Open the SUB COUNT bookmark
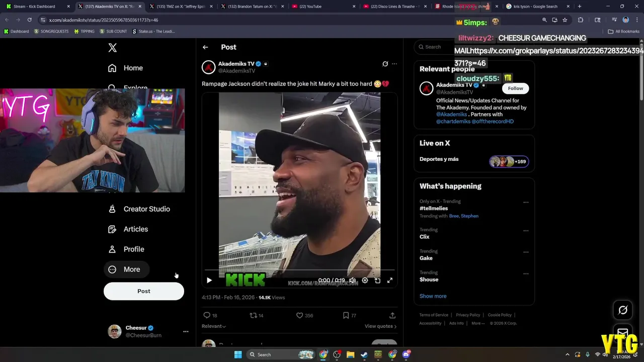This screenshot has width=644, height=362. (113, 31)
